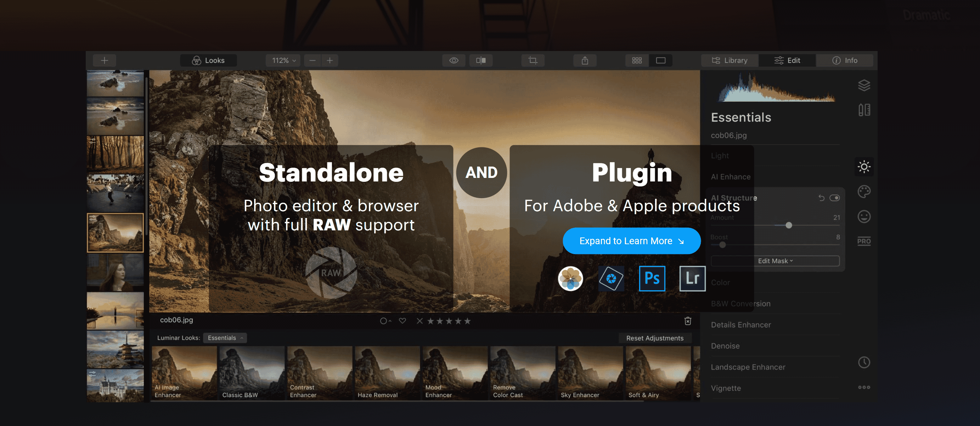Open the color label circle dropdown
Viewport: 980px width, 426px height.
pos(385,321)
